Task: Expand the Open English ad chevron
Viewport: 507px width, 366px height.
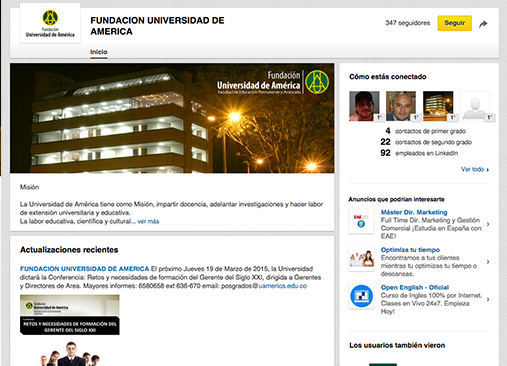Action: [x=488, y=299]
